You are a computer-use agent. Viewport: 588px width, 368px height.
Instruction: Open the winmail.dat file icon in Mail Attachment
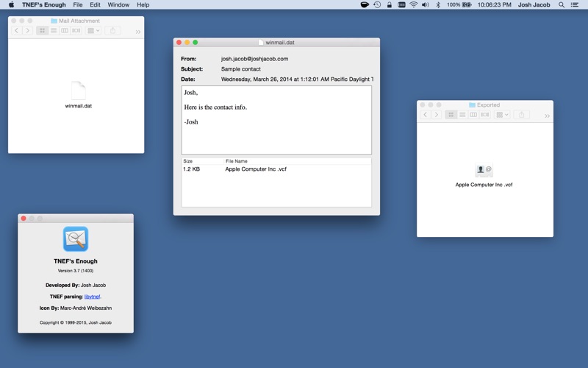[x=78, y=91]
